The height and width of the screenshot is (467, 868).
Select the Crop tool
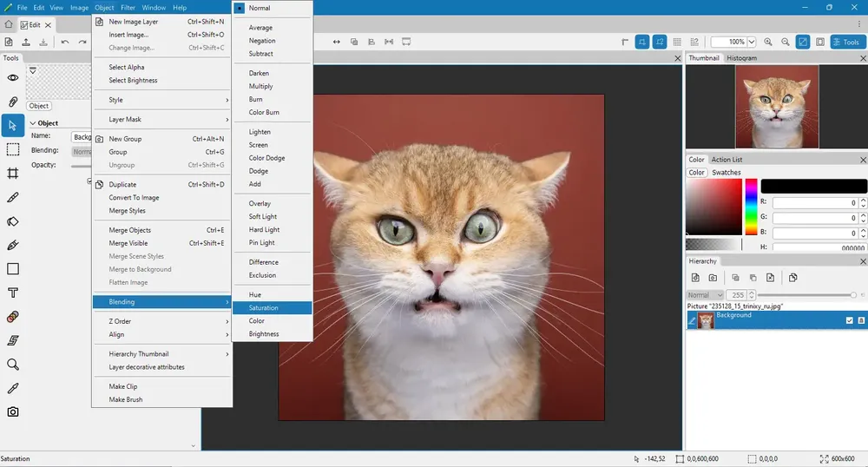click(x=13, y=174)
